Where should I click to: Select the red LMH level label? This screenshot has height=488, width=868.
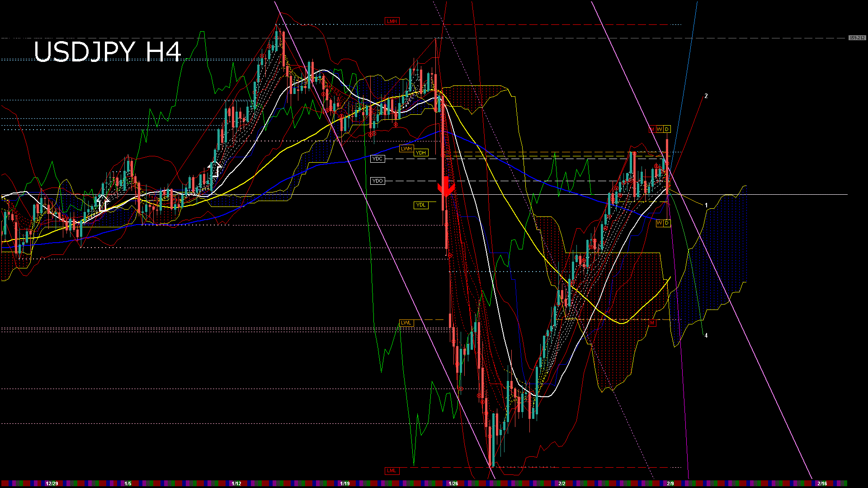[x=392, y=21]
